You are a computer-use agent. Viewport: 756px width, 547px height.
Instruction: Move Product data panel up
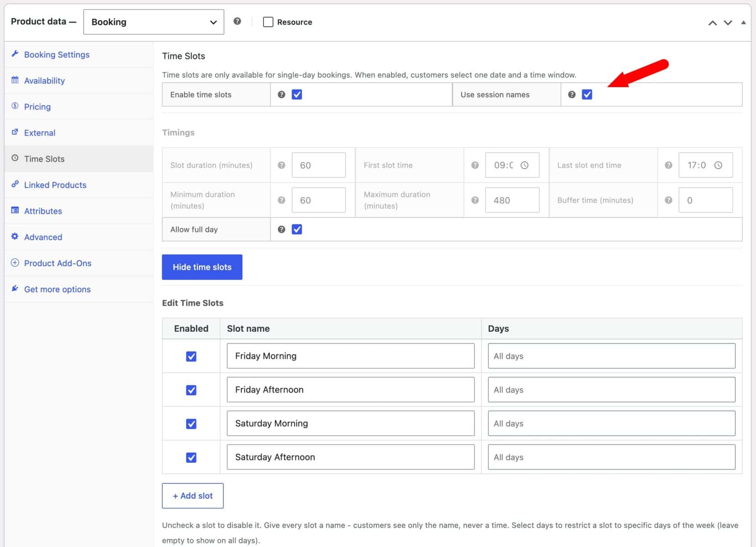pyautogui.click(x=712, y=22)
